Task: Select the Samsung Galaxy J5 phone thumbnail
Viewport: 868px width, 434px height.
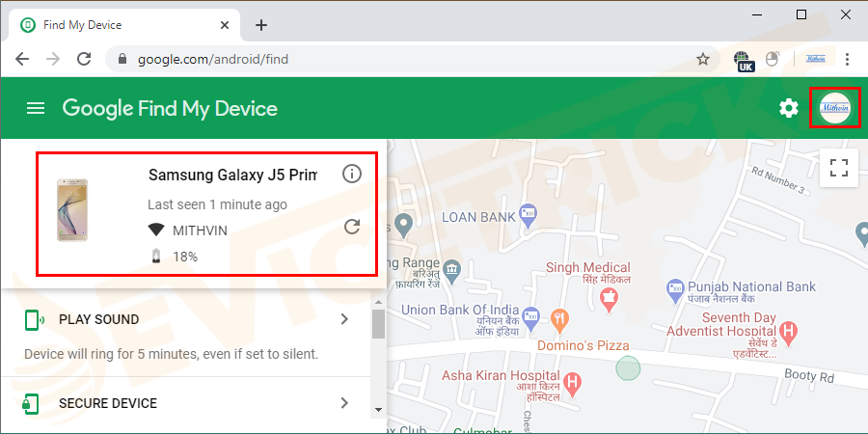Action: [x=72, y=210]
